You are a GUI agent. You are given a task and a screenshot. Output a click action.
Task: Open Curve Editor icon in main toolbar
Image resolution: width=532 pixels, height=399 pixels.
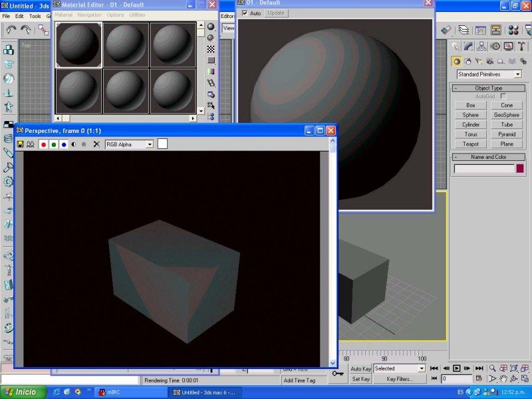(x=480, y=30)
